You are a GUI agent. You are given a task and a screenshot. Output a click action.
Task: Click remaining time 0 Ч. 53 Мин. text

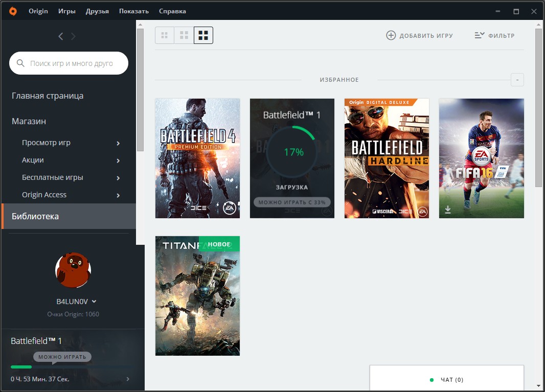pyautogui.click(x=40, y=379)
